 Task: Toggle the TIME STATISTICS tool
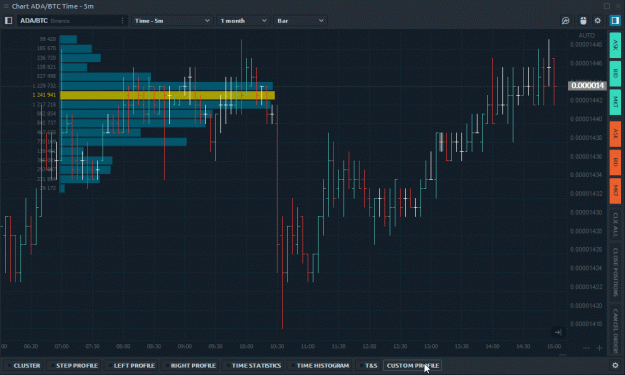tap(253, 365)
